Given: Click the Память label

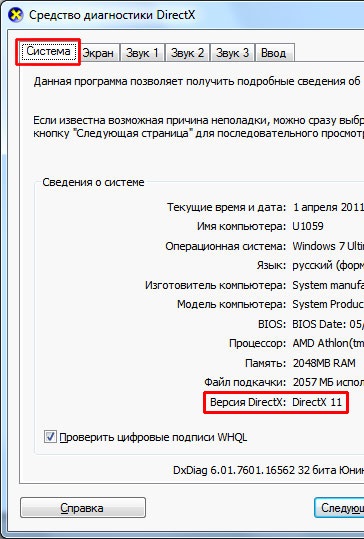Looking at the screenshot, I should point(265,363).
